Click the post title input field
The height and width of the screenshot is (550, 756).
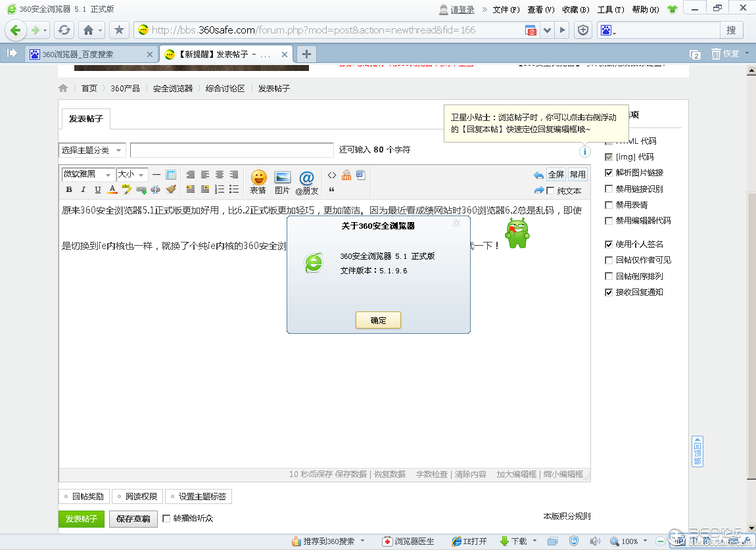pos(232,150)
